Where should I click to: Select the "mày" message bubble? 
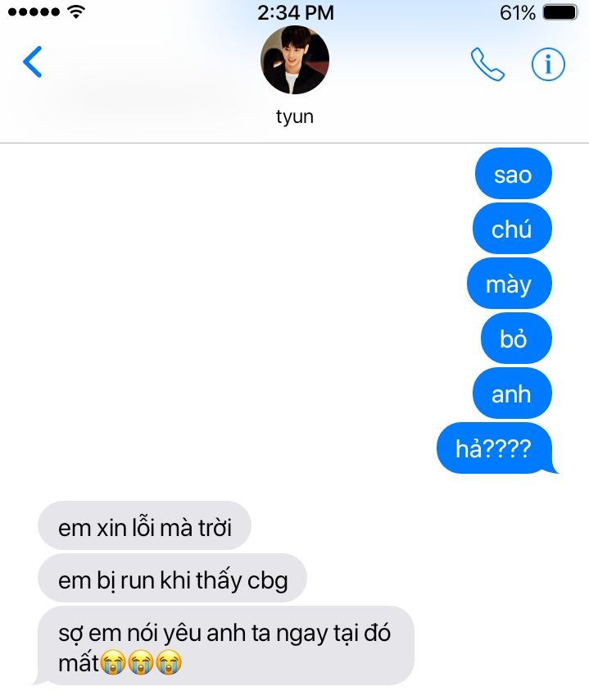509,284
